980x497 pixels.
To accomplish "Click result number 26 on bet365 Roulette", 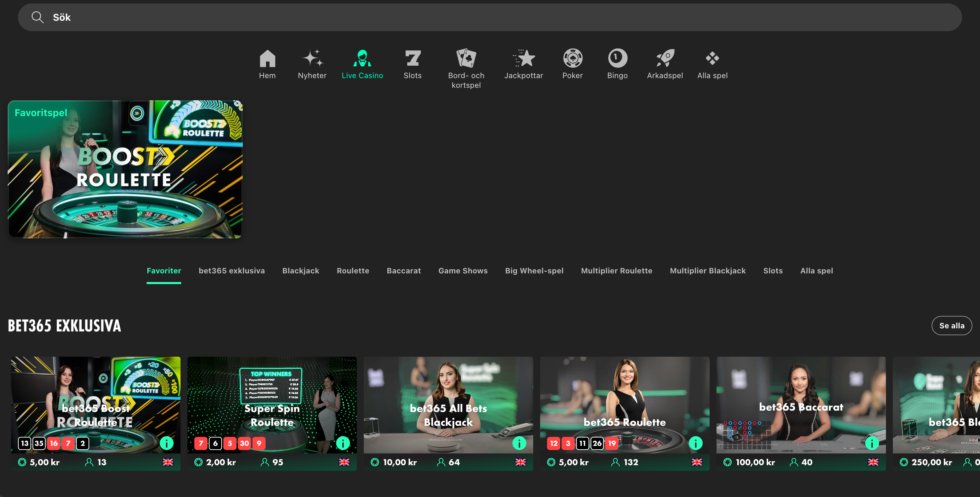I will (x=597, y=443).
